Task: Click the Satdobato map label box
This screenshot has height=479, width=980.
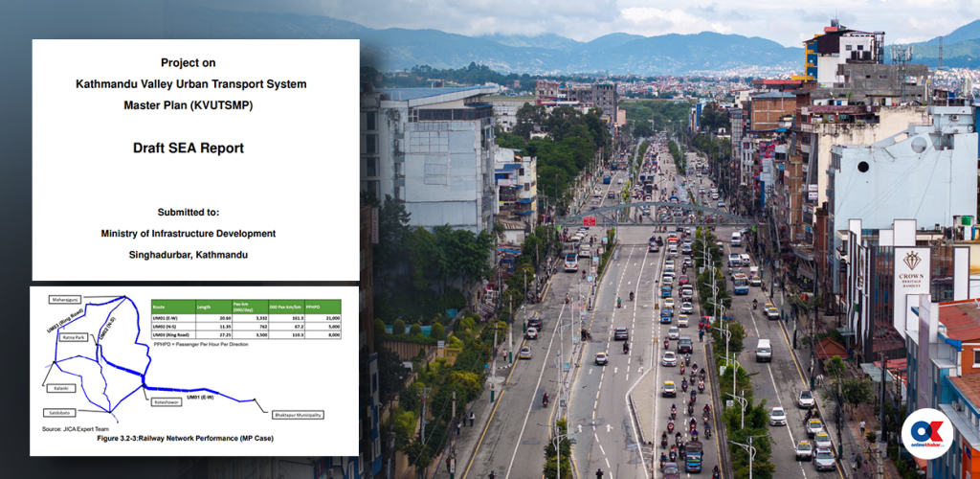Action: 59,413
